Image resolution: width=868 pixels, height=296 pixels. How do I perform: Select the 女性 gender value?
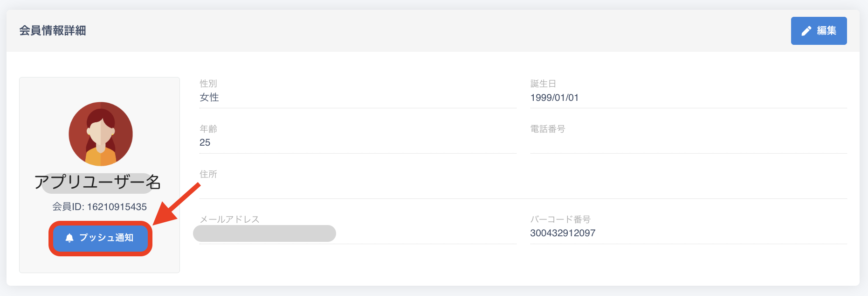[x=209, y=98]
